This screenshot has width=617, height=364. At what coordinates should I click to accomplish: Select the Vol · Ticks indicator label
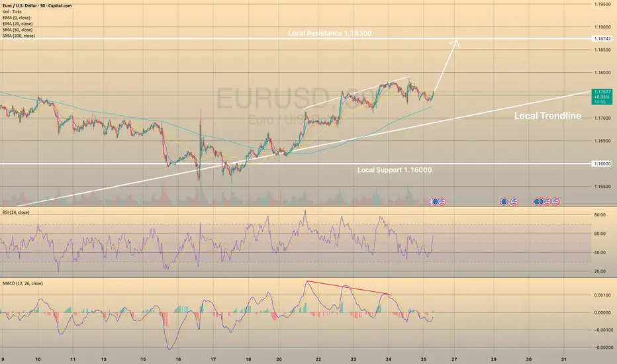coord(12,12)
